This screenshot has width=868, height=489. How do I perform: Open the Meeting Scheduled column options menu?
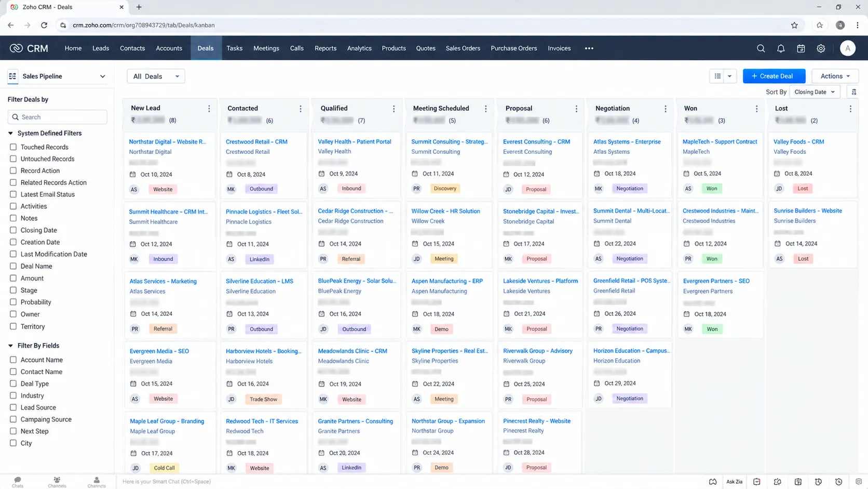486,109
